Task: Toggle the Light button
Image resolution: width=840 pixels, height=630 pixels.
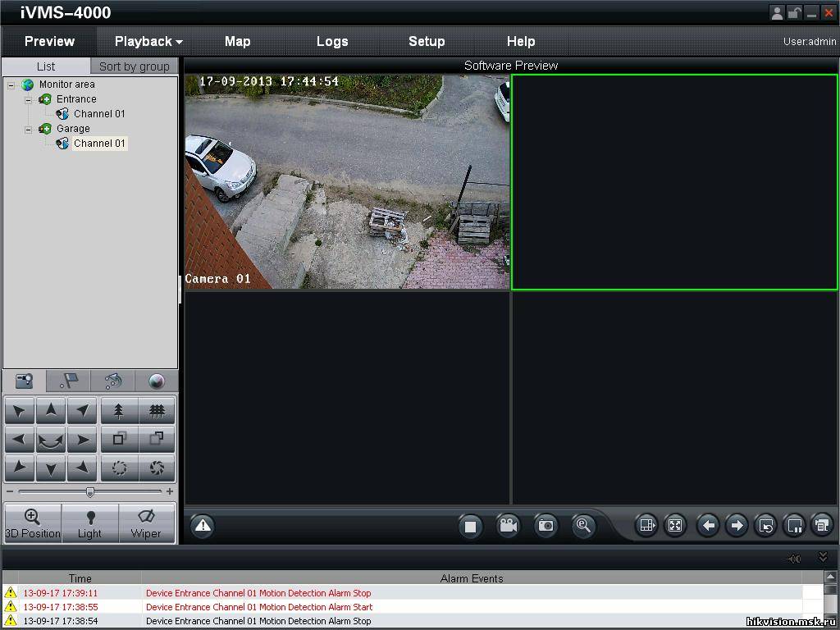Action: pyautogui.click(x=90, y=523)
